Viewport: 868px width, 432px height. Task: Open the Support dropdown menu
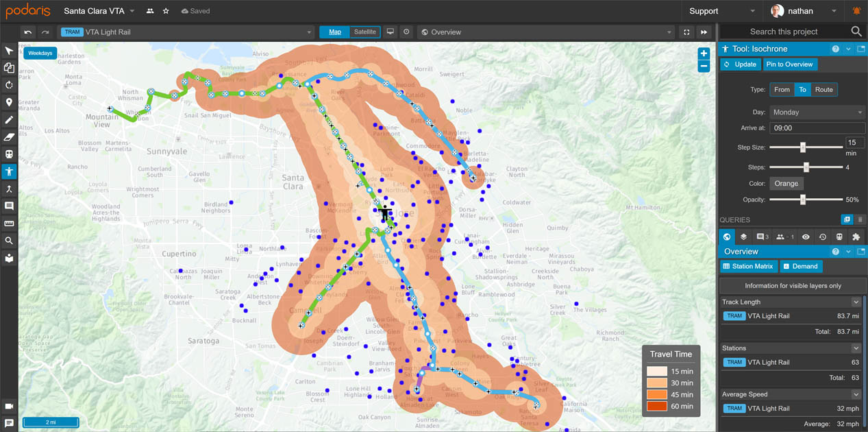(x=722, y=12)
